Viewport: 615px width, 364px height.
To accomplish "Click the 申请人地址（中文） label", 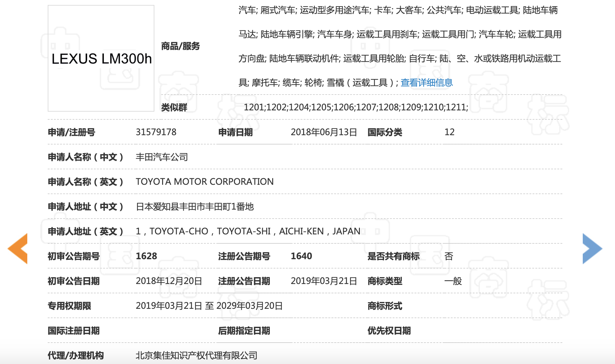I will tap(86, 206).
